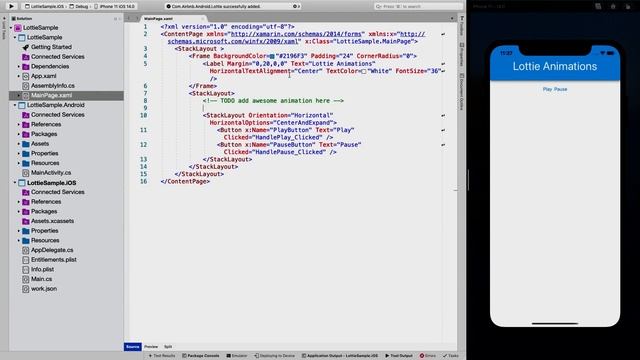Collapse the LottieSample shared project
This screenshot has height=360, width=640.
15,38
